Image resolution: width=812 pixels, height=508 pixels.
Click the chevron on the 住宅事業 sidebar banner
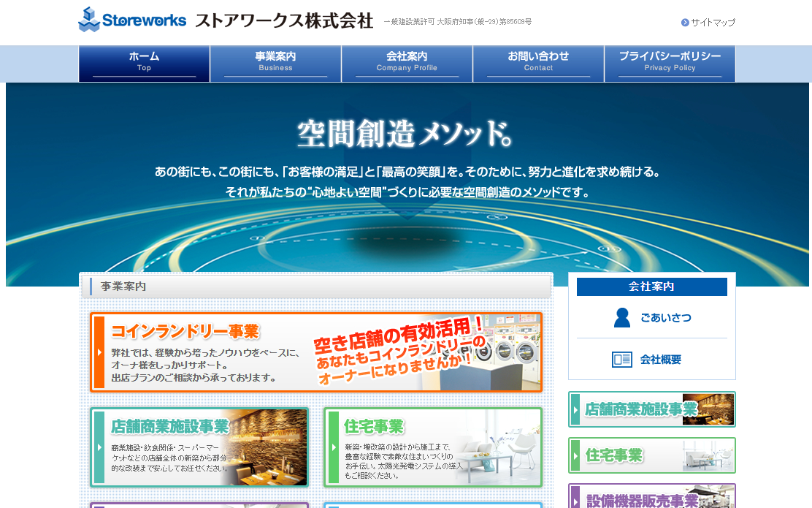pyautogui.click(x=577, y=455)
